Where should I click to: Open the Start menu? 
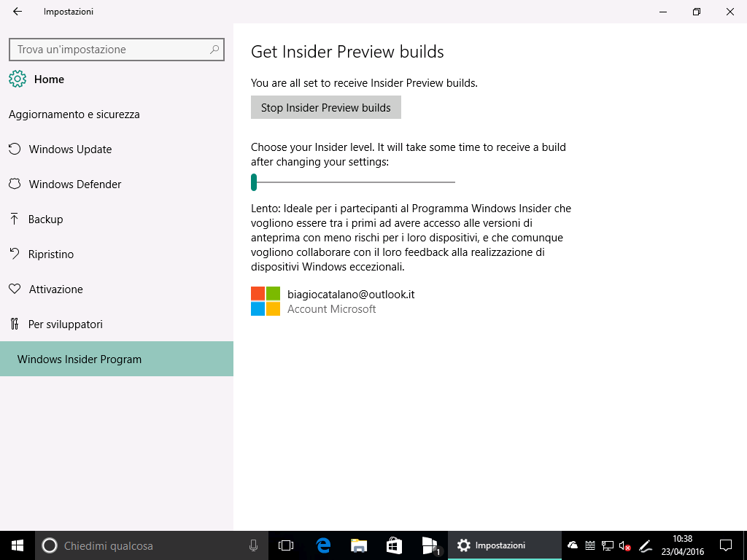point(18,545)
